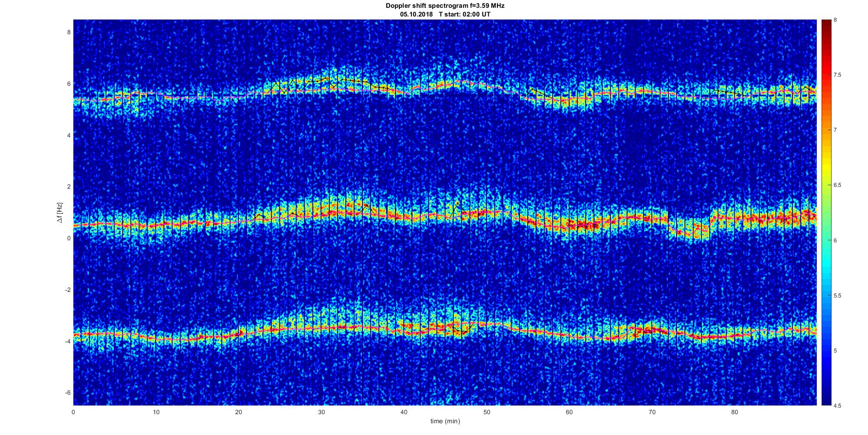The width and height of the screenshot is (868, 435).
Task: Click x-axis tick label 50
Action: coord(487,412)
